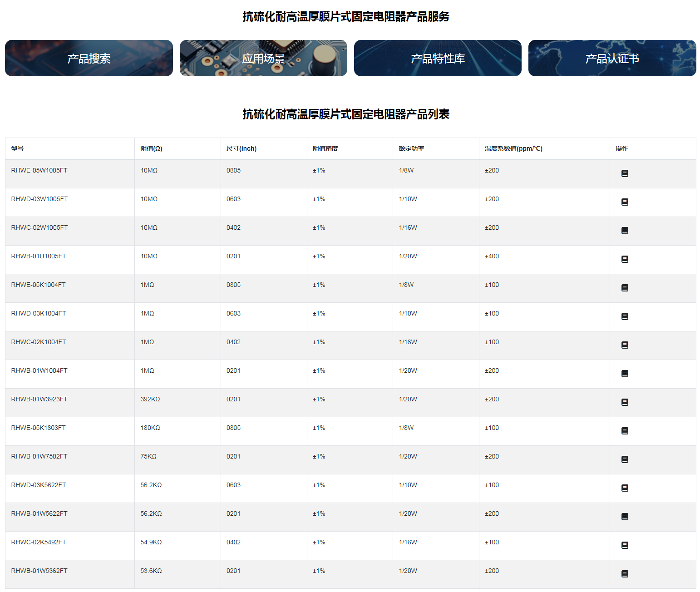Click document icon in RHWC-02W1005FT row

click(x=624, y=231)
